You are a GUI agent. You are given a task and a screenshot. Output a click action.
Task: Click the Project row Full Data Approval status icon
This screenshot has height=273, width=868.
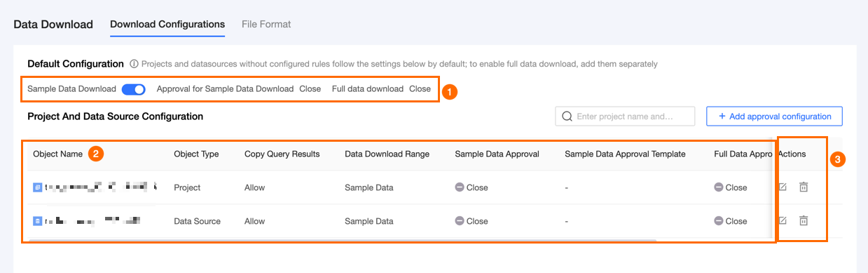[x=719, y=187]
